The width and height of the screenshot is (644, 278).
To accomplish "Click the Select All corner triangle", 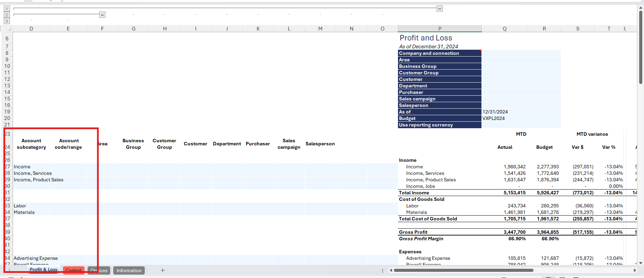I will [x=9, y=29].
